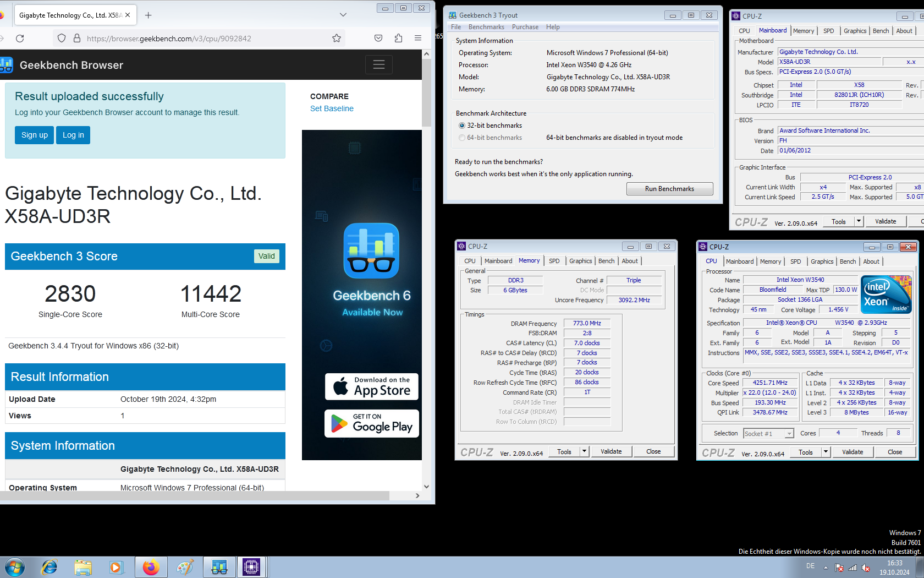Click the padlock site security icon
Viewport: 924px width, 578px height.
(77, 38)
